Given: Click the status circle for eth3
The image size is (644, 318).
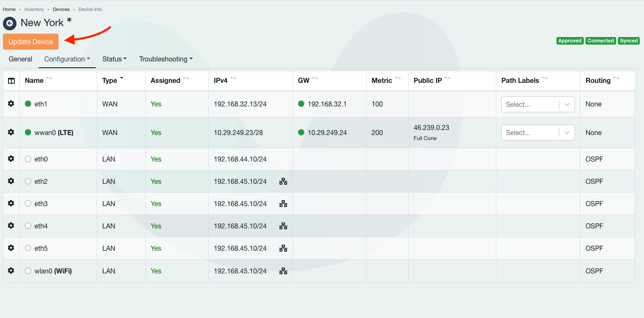Looking at the screenshot, I should click(x=28, y=204).
